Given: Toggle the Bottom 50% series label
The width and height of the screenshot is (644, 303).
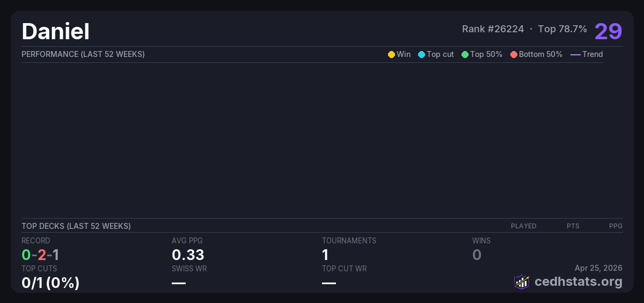Looking at the screenshot, I should pyautogui.click(x=540, y=54).
